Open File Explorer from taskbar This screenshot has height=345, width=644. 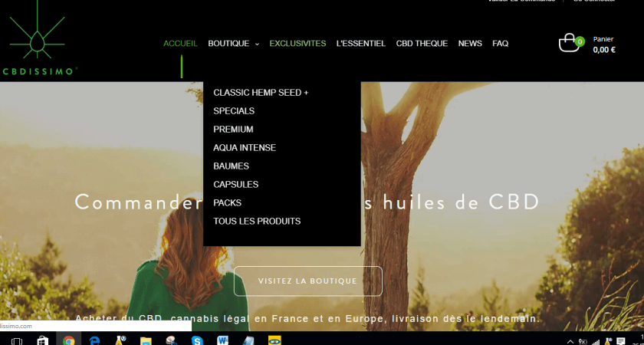click(146, 340)
